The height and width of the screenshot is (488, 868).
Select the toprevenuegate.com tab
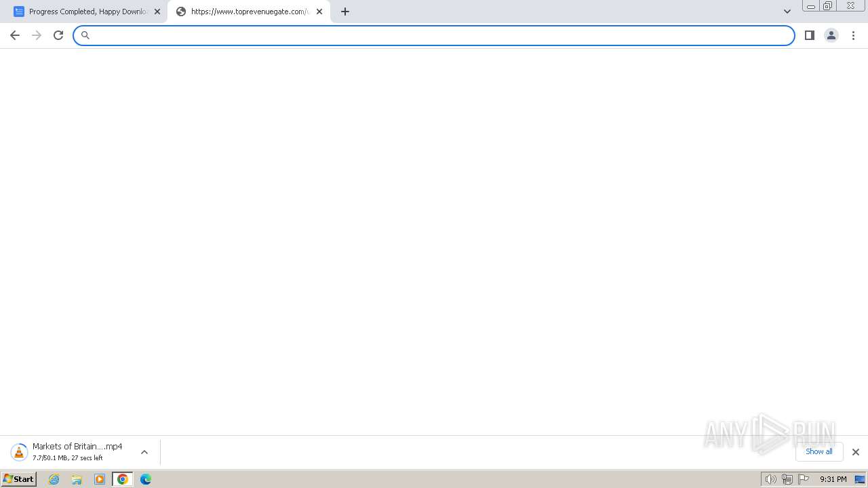pyautogui.click(x=249, y=12)
